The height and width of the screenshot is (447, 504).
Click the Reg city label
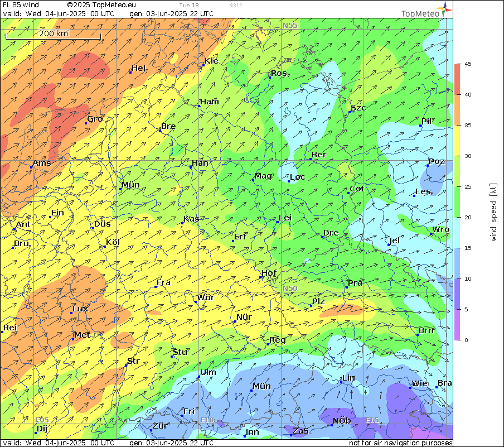[x=278, y=340]
